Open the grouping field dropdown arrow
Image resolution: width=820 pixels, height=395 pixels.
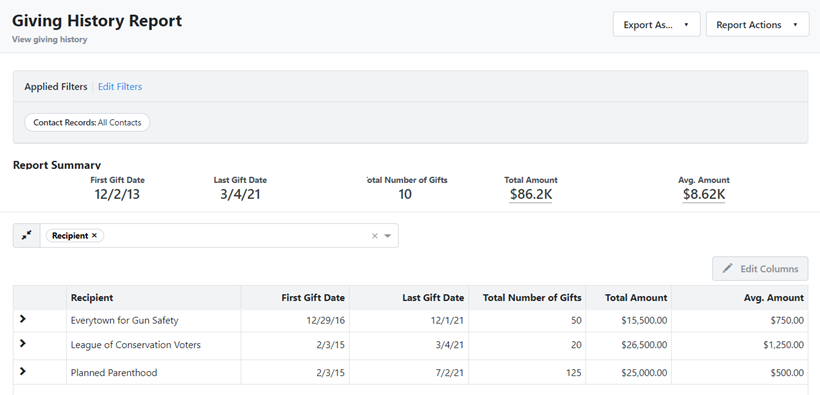coord(388,236)
